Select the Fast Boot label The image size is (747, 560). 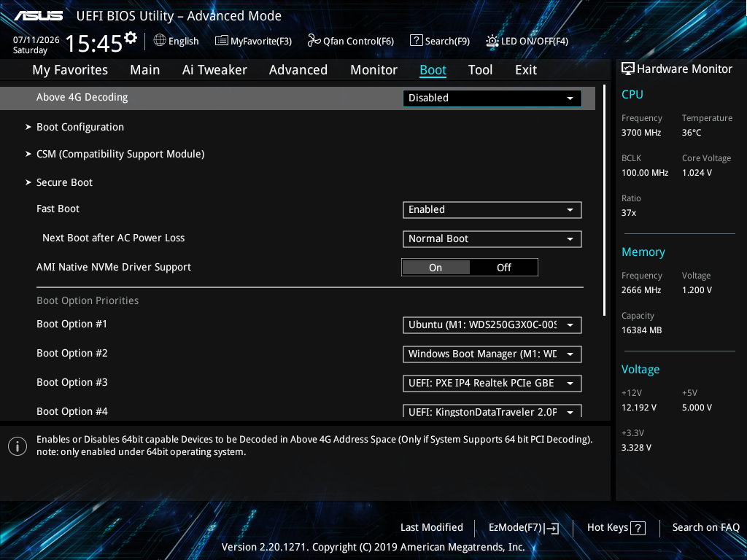(x=58, y=209)
